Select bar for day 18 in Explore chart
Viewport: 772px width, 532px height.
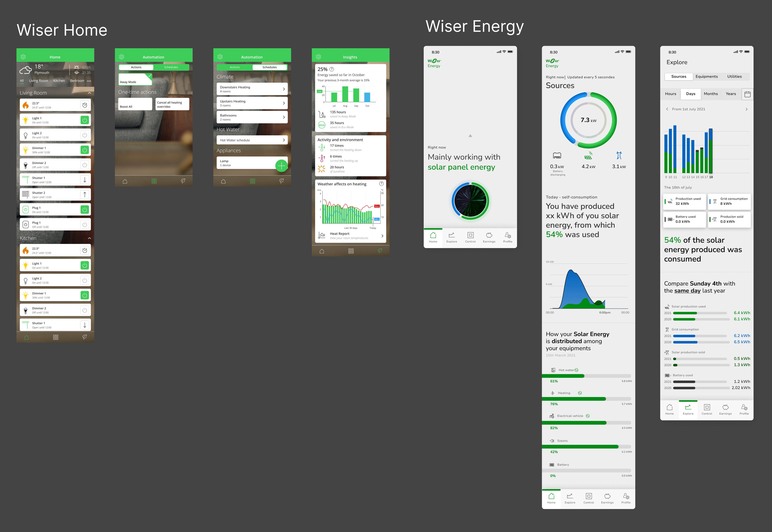point(711,151)
